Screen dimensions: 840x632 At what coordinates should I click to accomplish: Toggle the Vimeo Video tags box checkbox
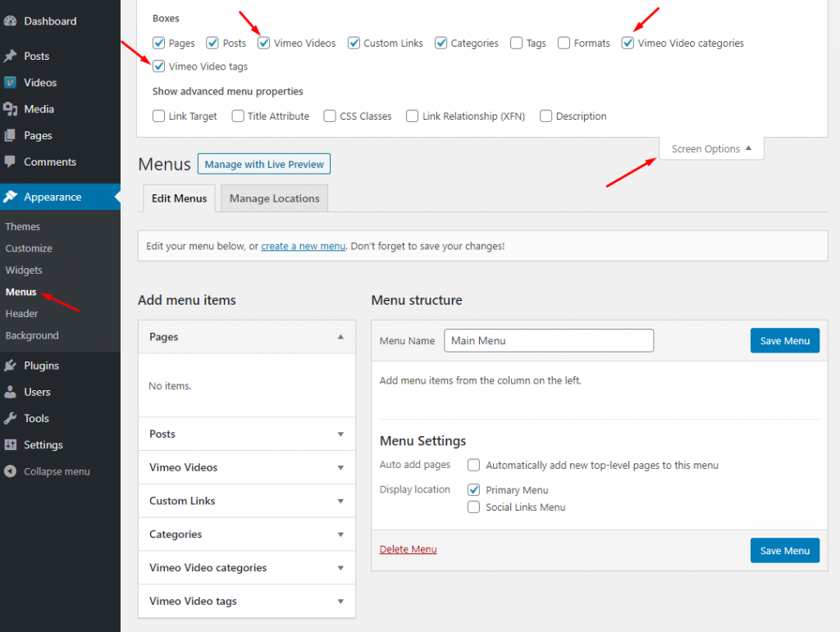pyautogui.click(x=158, y=66)
